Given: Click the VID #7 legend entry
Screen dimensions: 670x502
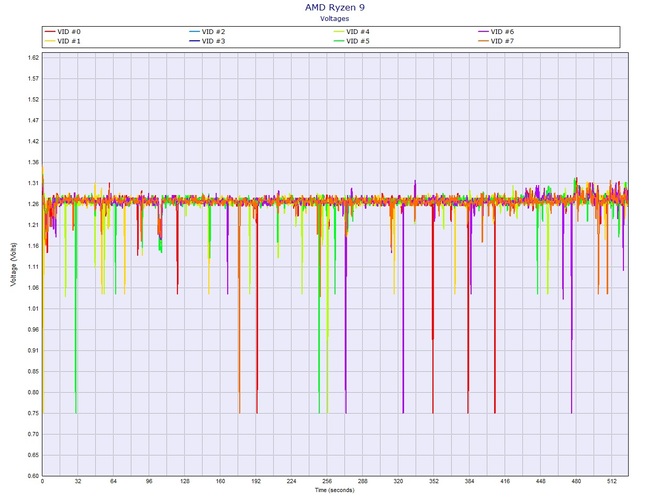Looking at the screenshot, I should 496,41.
